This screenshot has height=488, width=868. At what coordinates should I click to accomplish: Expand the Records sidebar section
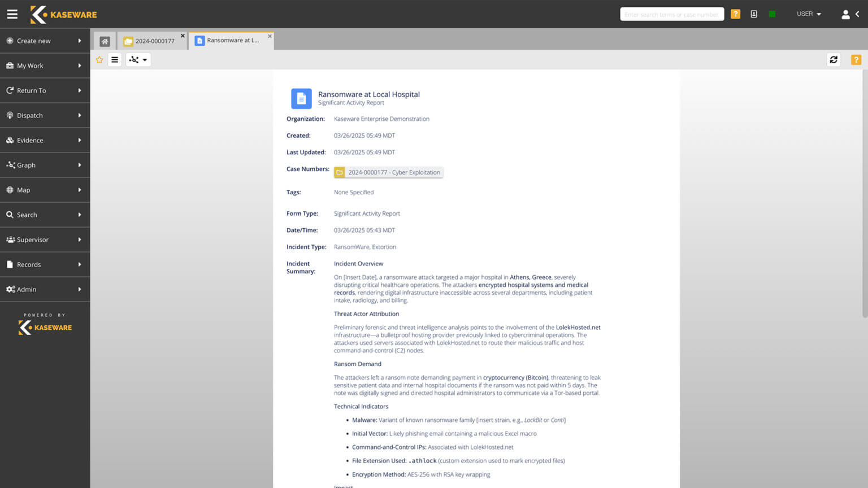pyautogui.click(x=10, y=264)
